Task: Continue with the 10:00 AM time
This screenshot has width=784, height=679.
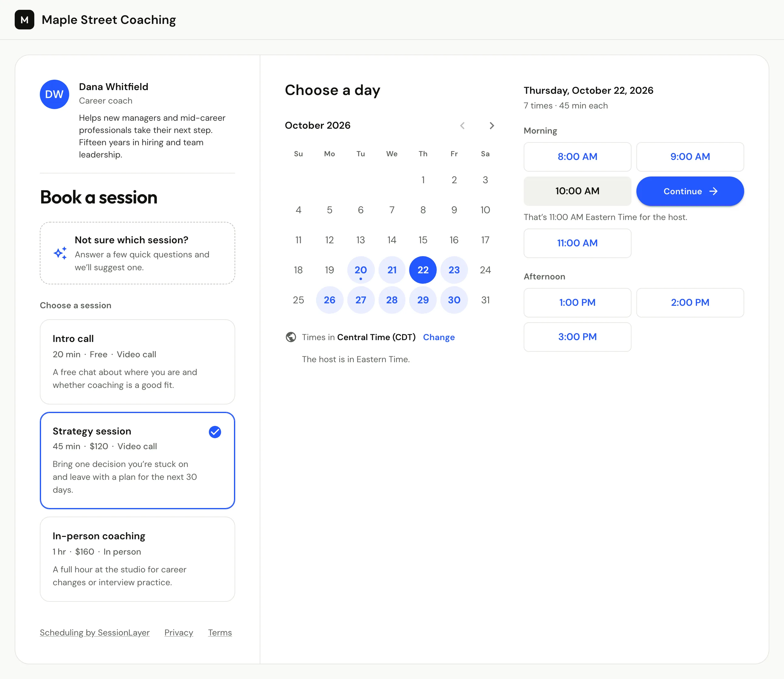Action: coord(690,191)
